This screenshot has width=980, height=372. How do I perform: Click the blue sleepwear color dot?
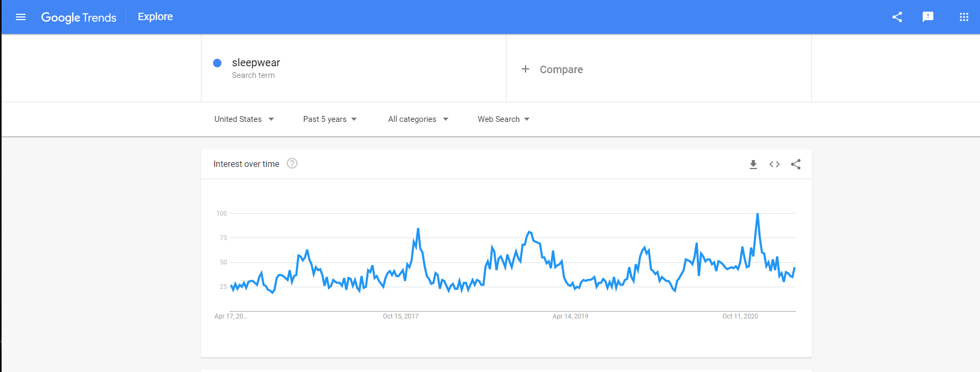[217, 63]
